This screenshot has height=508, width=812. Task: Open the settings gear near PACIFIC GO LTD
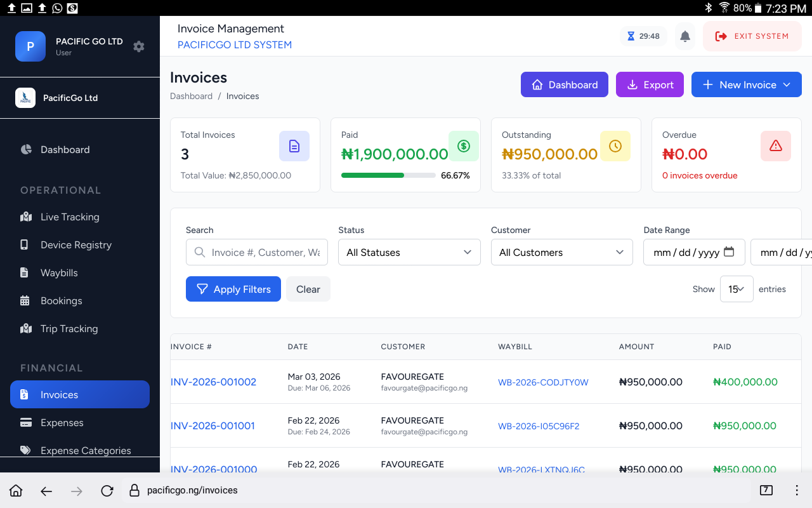138,46
